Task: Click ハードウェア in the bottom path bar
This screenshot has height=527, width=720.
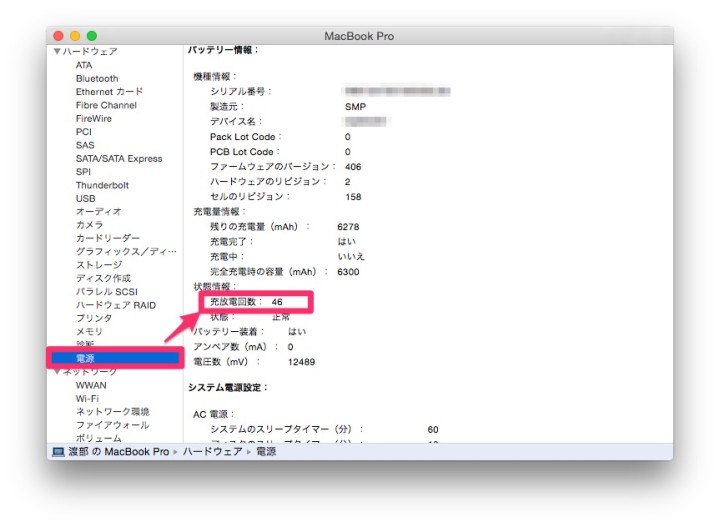Action: (213, 452)
